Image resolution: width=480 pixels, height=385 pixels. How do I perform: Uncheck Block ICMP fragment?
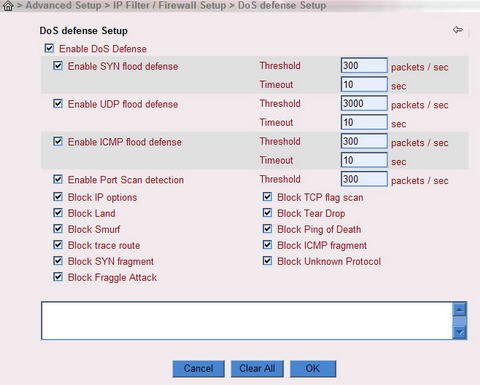pyautogui.click(x=267, y=245)
